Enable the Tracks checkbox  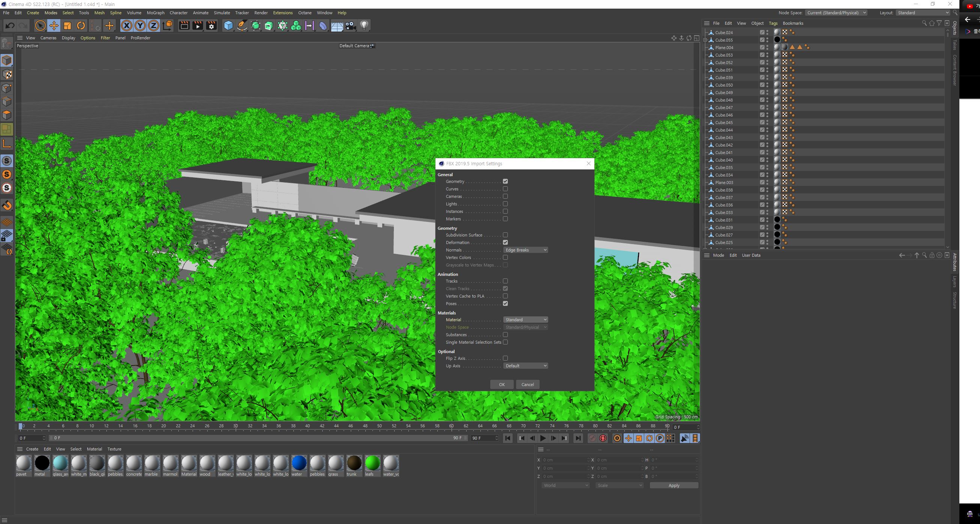tap(505, 281)
